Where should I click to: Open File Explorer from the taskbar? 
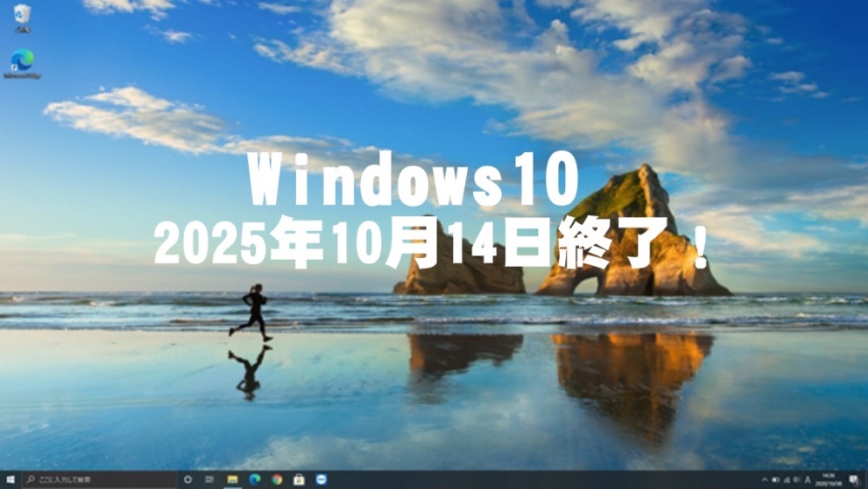232,479
